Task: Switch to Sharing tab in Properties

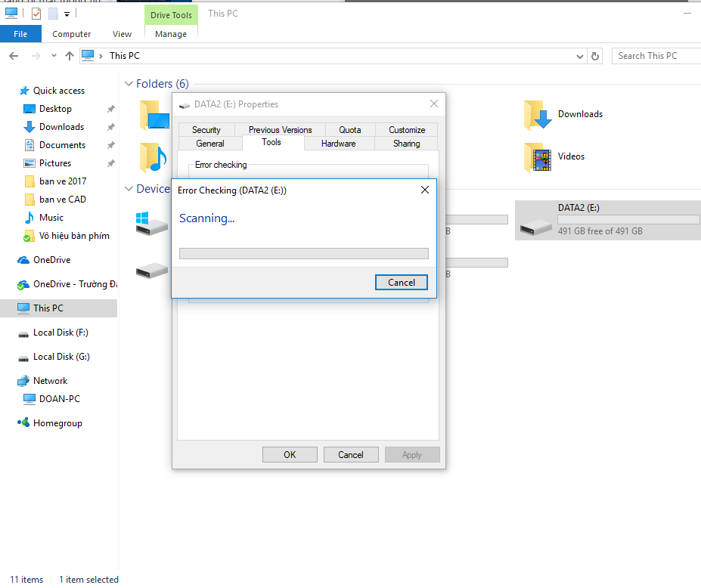Action: (x=406, y=144)
